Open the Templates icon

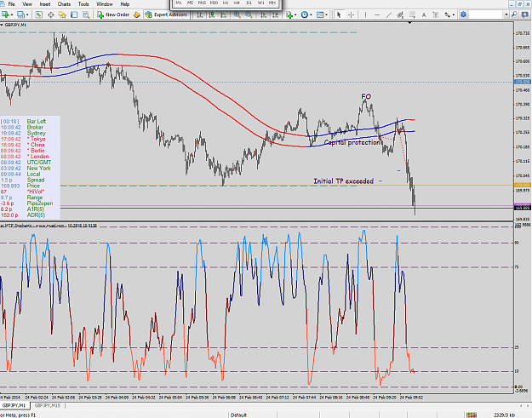point(320,14)
